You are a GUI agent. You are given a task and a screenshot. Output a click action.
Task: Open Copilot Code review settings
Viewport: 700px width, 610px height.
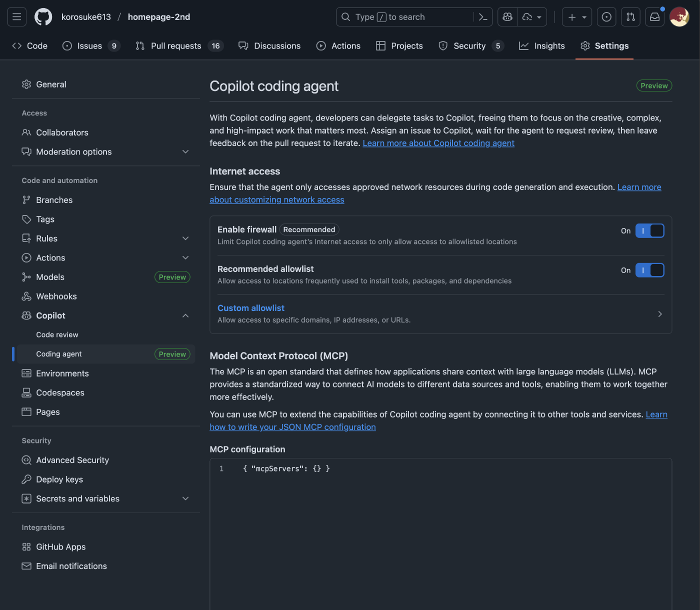tap(106, 335)
